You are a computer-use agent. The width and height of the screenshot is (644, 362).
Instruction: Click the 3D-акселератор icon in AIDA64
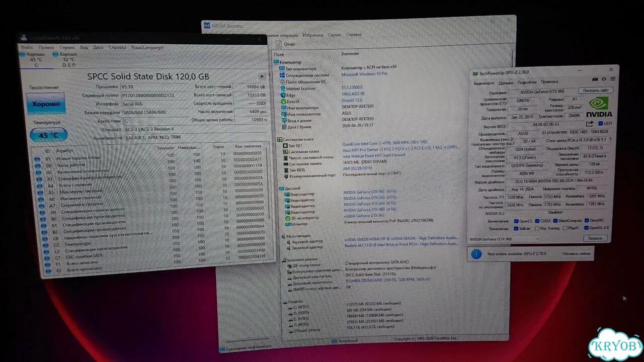coord(287,218)
